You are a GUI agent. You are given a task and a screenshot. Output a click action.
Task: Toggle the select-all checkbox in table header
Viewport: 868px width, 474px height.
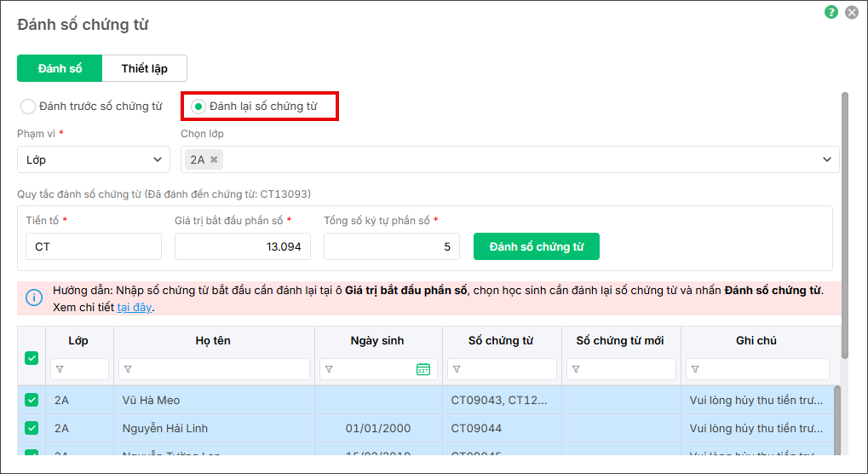click(x=32, y=358)
